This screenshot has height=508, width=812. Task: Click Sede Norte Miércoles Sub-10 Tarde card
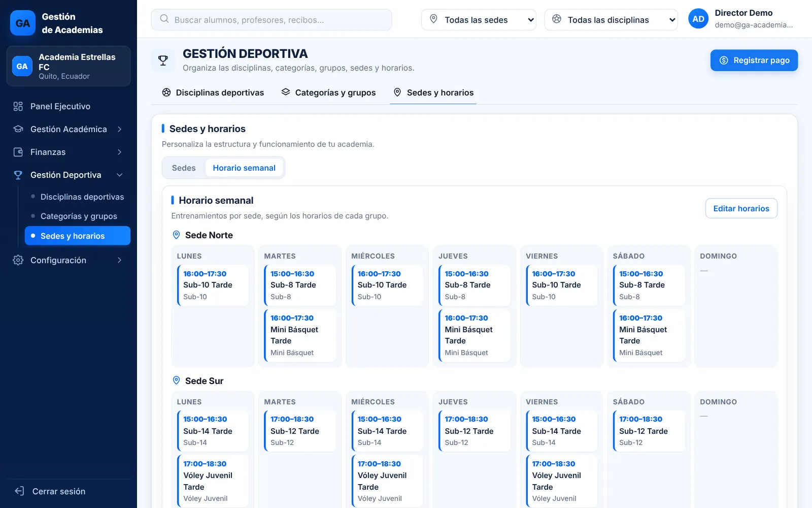point(387,285)
